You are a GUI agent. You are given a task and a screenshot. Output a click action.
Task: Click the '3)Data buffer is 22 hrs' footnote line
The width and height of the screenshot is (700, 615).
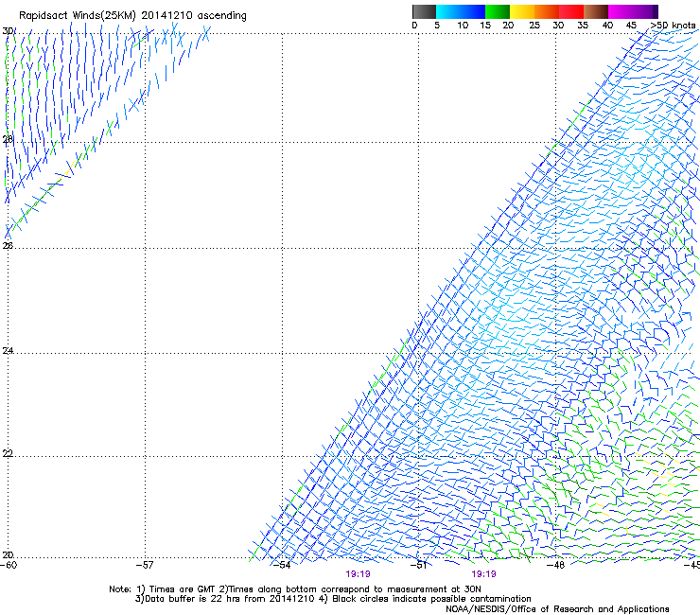(x=333, y=599)
